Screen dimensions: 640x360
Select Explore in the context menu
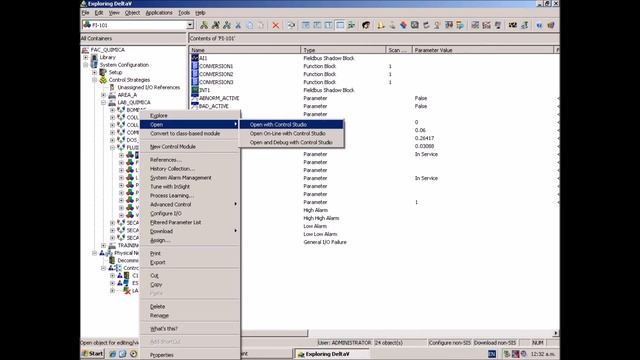coord(190,116)
